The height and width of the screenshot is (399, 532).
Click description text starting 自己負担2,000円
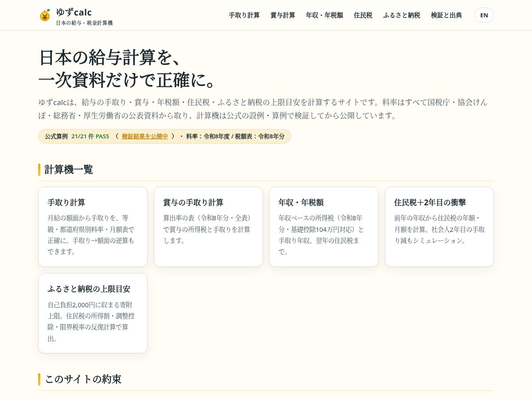(92, 321)
